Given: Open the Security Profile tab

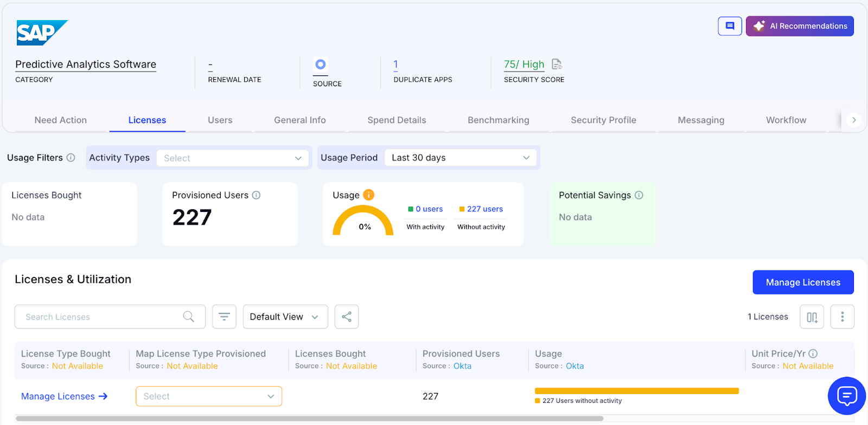Looking at the screenshot, I should [603, 120].
